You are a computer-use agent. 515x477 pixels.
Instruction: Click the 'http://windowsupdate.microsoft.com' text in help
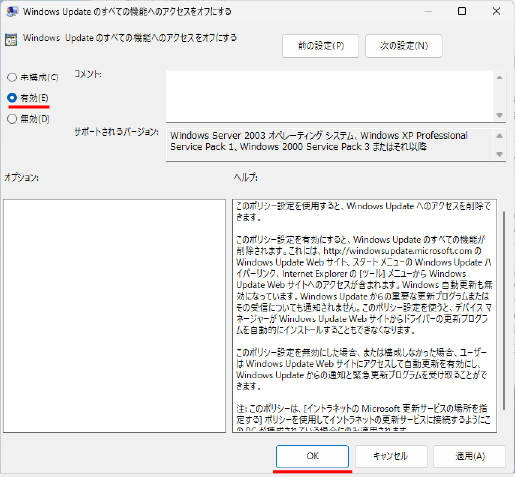coord(397,251)
